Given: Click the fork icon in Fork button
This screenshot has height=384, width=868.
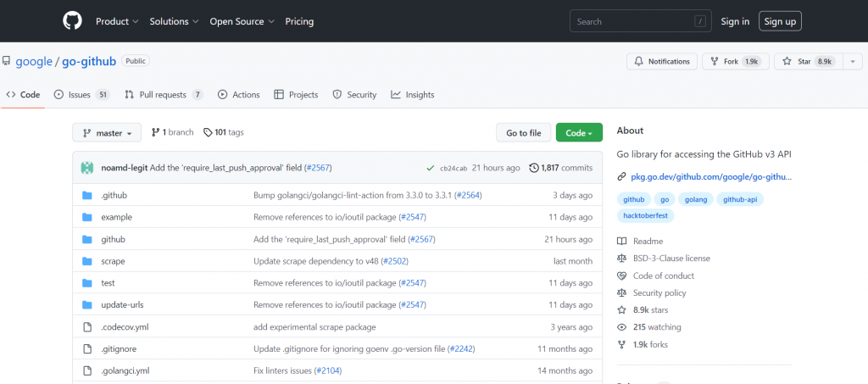Looking at the screenshot, I should coord(714,61).
